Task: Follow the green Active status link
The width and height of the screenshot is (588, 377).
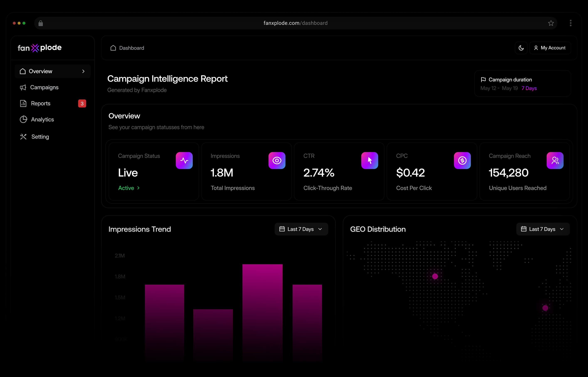Action: coord(129,188)
